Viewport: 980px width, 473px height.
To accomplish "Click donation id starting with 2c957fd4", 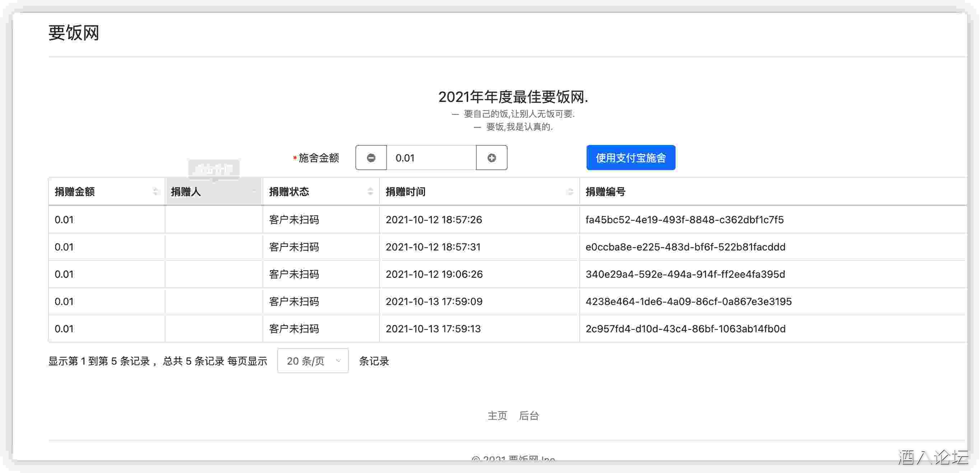I will tap(685, 329).
